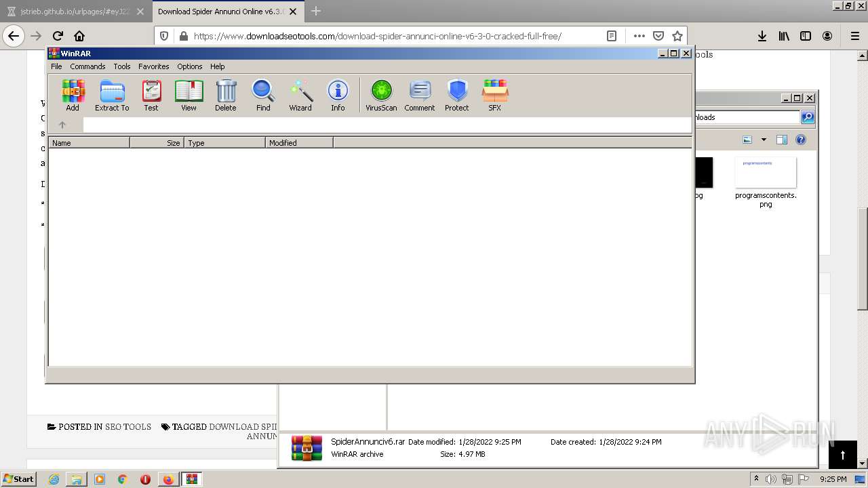This screenshot has width=868, height=488.
Task: Open the Tools menu in WinRAR
Action: [x=122, y=66]
